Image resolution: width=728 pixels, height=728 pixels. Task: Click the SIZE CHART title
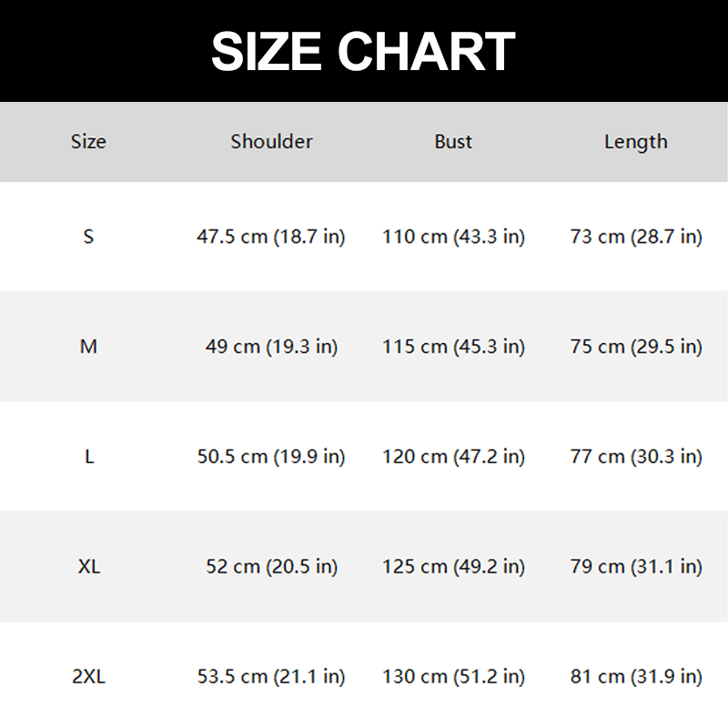pos(363,51)
